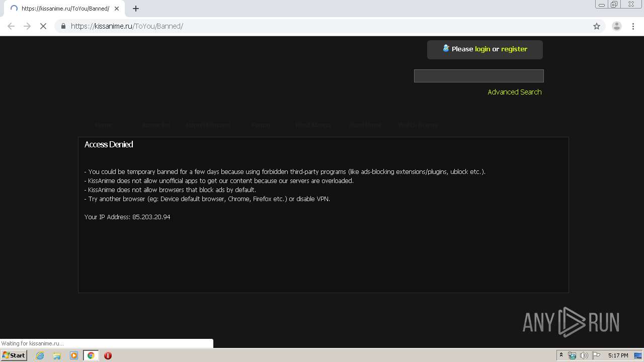Open the network tray icon
Viewport: 644px width, 362px height.
[x=572, y=355]
